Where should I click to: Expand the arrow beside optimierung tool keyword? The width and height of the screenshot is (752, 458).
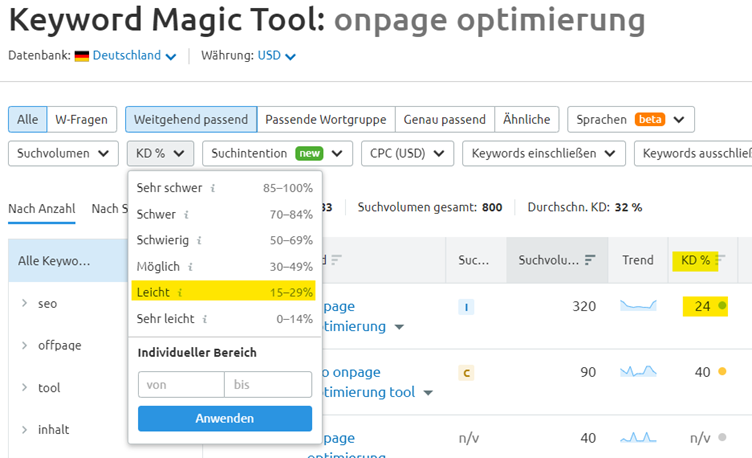tap(428, 393)
